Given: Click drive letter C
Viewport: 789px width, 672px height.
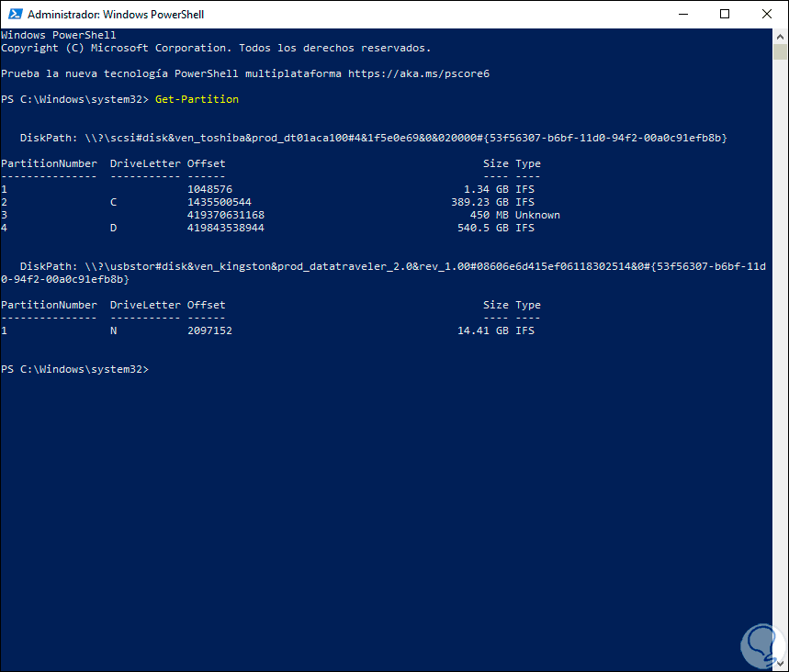Looking at the screenshot, I should tap(113, 202).
